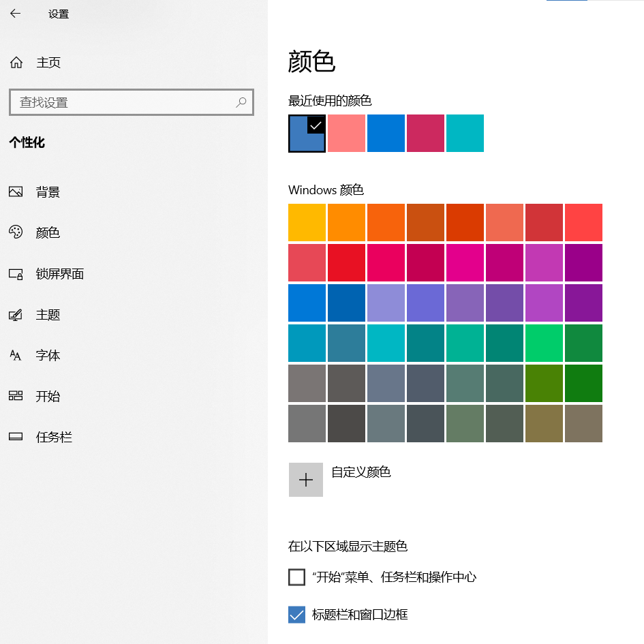The height and width of the screenshot is (644, 644).
Task: Click the 设置 window title
Action: tap(59, 14)
